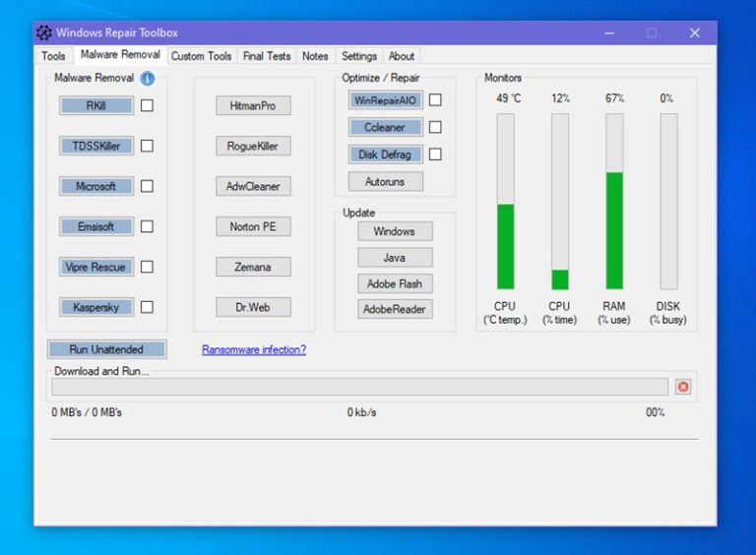Screen dimensions: 756x555
Task: Tick the Kaspersky checkbox
Action: coord(147,307)
